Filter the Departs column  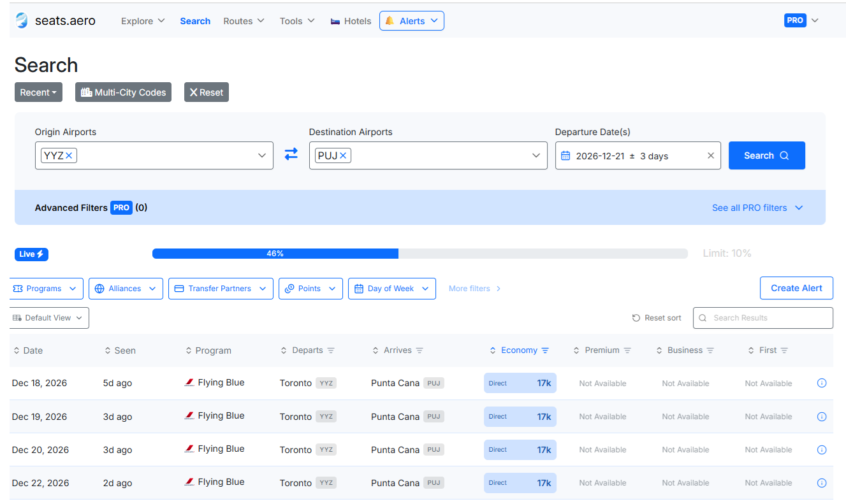pyautogui.click(x=331, y=350)
